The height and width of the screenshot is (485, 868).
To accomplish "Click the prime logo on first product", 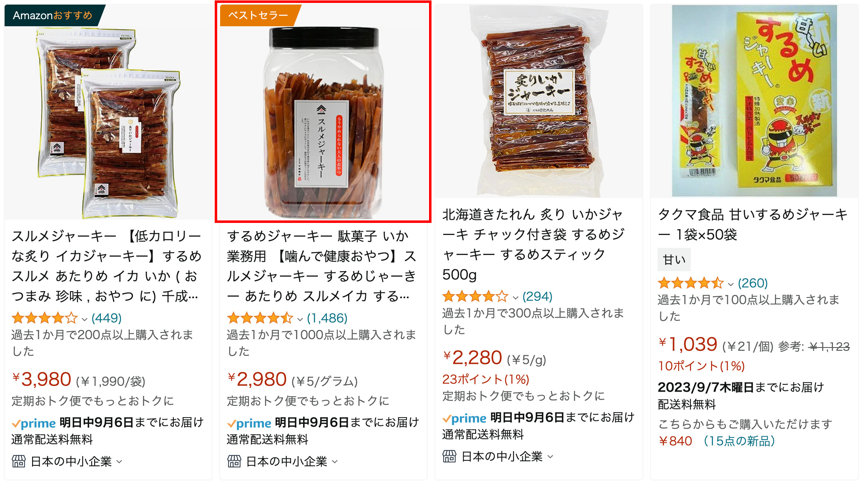I will point(34,423).
